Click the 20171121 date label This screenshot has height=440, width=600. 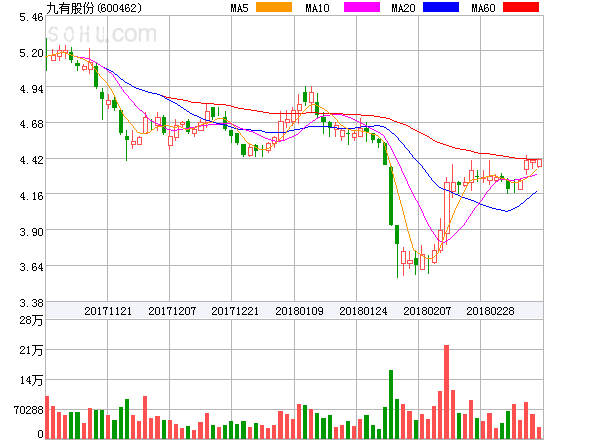click(x=108, y=311)
